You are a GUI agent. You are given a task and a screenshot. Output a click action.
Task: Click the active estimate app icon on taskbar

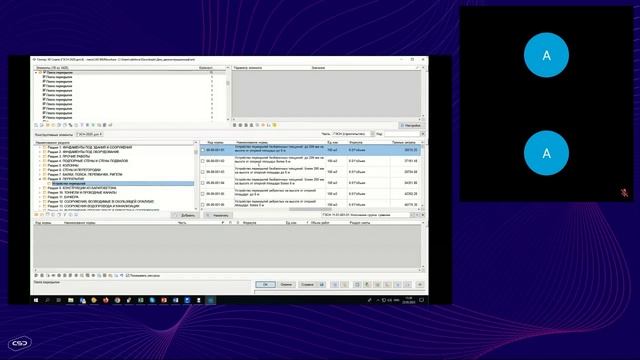pos(211,300)
